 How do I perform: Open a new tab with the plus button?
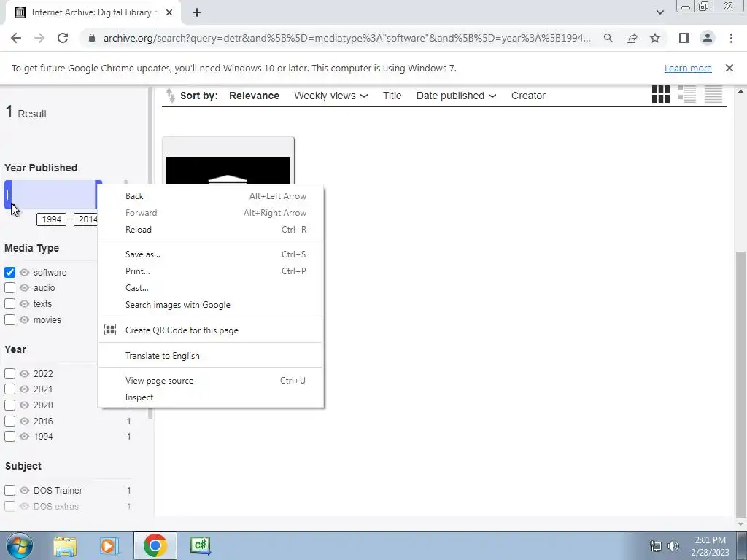(197, 12)
